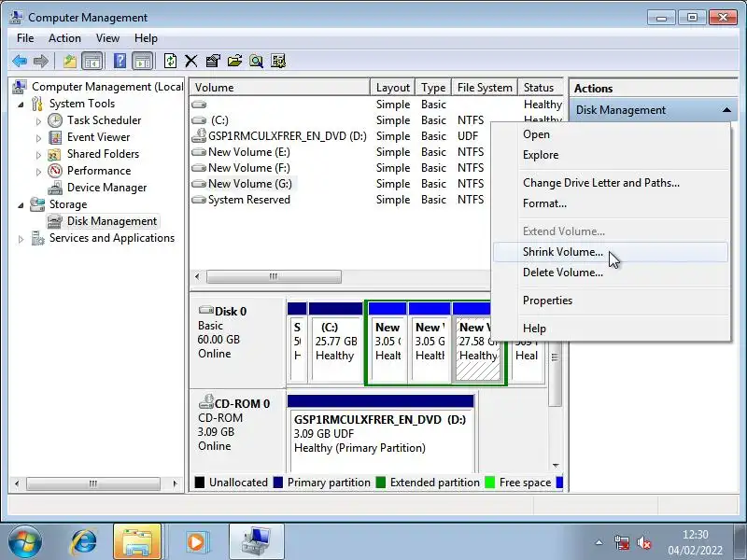Choose Open in the context menu
The height and width of the screenshot is (560, 747).
(611, 134)
